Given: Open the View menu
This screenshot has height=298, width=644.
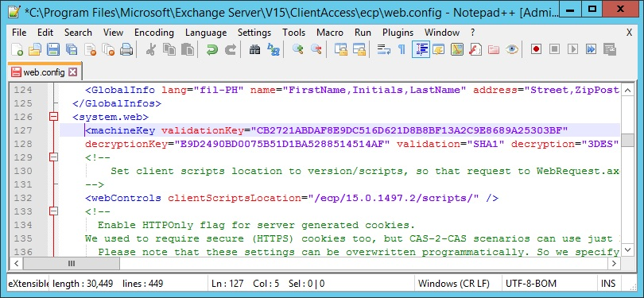Looking at the screenshot, I should click(x=113, y=33).
